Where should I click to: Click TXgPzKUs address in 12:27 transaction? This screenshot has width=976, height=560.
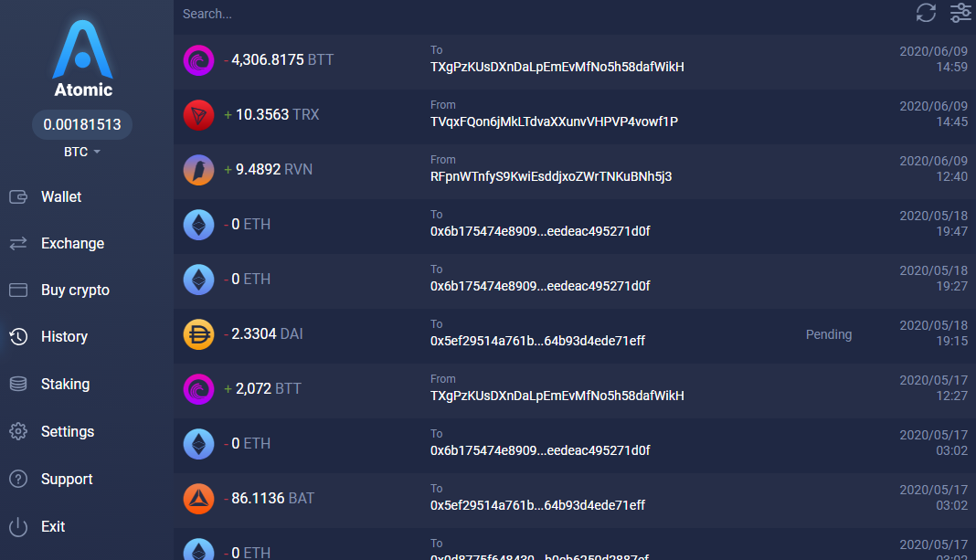tap(557, 396)
